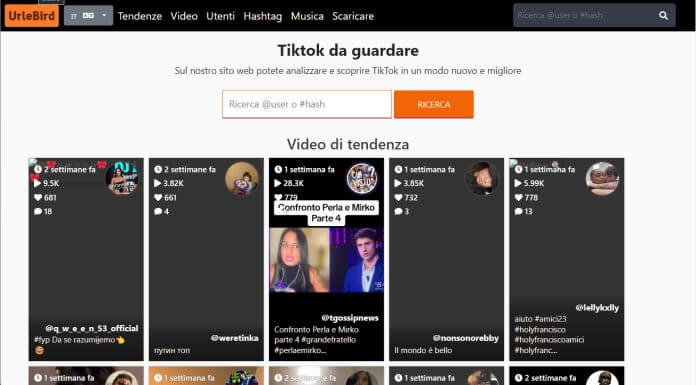Click play icon beside 3.82K views
Image resolution: width=696 pixels, height=385 pixels.
158,183
